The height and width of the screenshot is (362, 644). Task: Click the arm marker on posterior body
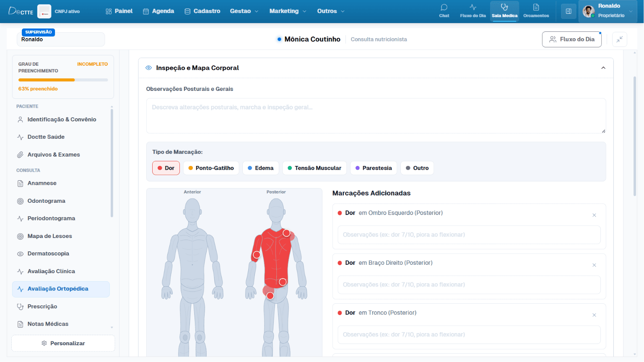pyautogui.click(x=257, y=255)
